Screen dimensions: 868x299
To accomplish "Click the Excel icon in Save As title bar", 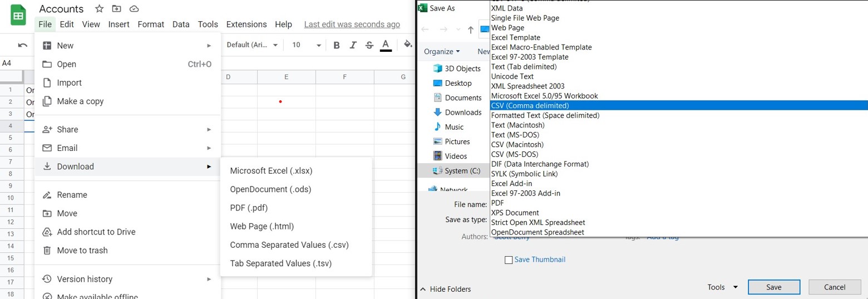I will [422, 8].
